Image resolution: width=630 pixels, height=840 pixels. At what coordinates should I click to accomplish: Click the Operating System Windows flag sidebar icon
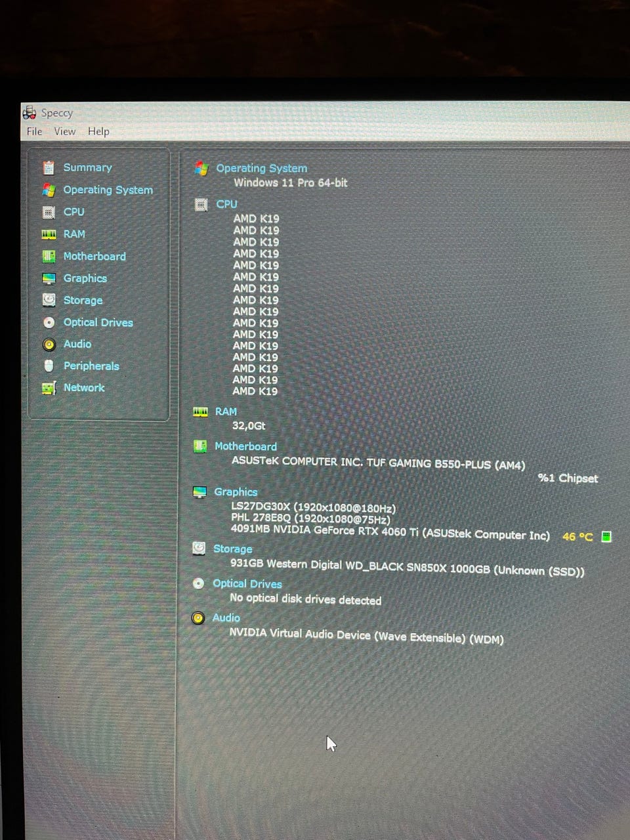(49, 190)
